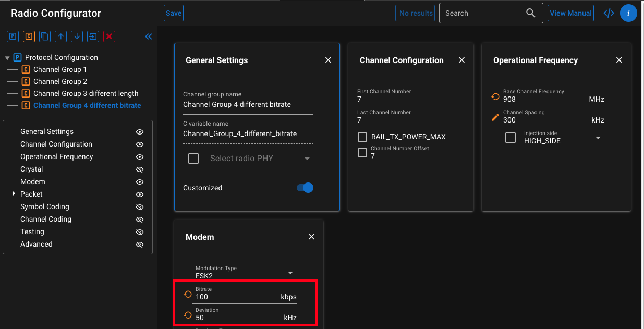Click the add protocol (P) toolbar icon

tap(13, 36)
